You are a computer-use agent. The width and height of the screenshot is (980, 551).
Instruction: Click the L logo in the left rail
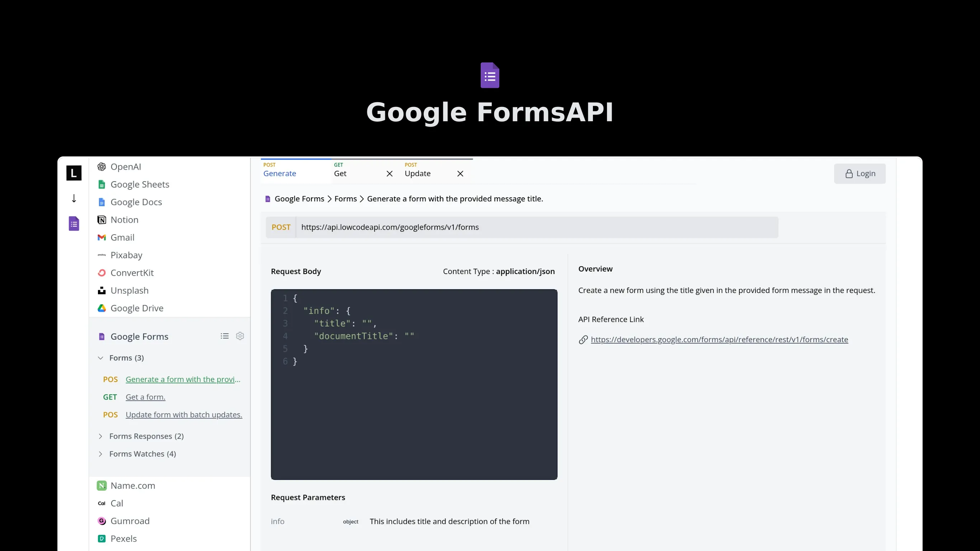(x=74, y=173)
